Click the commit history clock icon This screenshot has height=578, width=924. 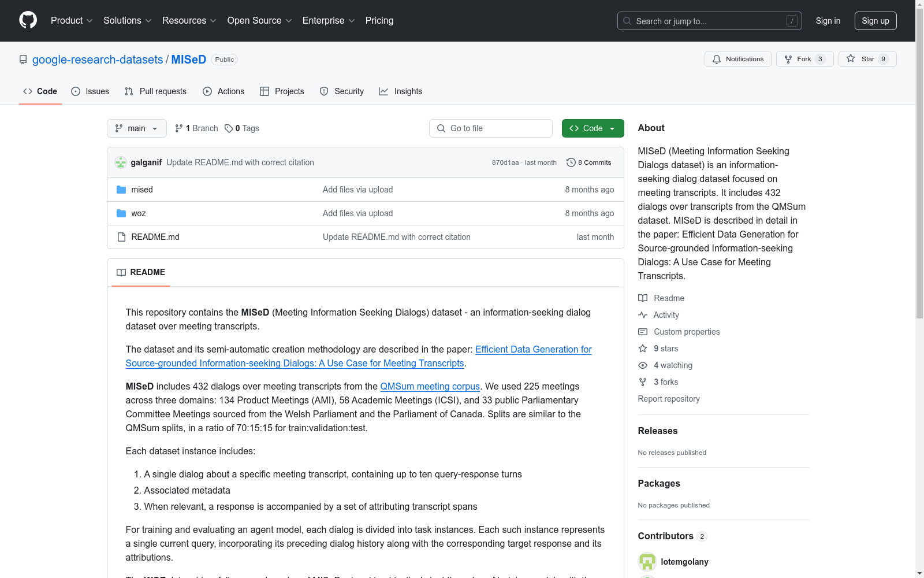point(571,162)
